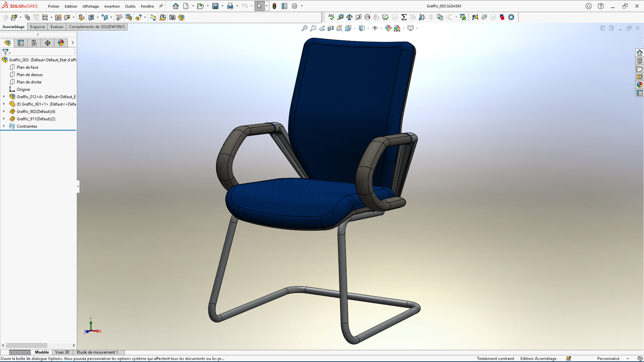This screenshot has height=362, width=644.
Task: Open DimXpertManager crosshair tab
Action: pyautogui.click(x=48, y=43)
